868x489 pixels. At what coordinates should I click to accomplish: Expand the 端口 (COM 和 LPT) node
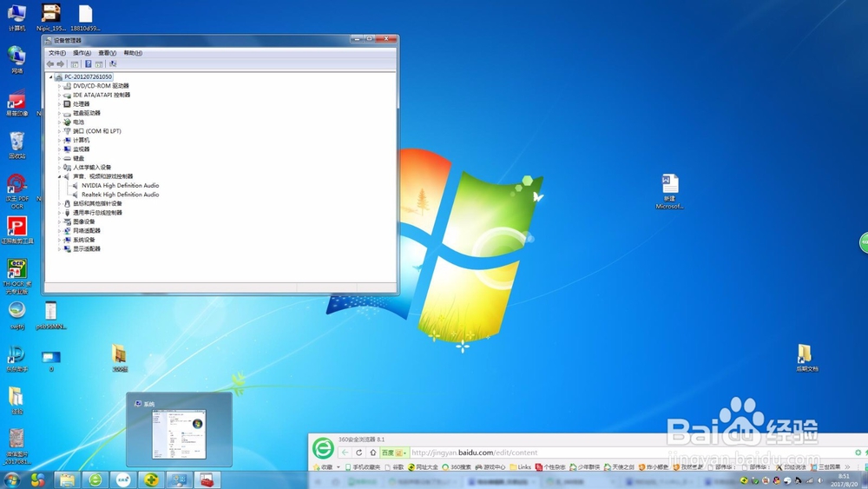[x=59, y=131]
